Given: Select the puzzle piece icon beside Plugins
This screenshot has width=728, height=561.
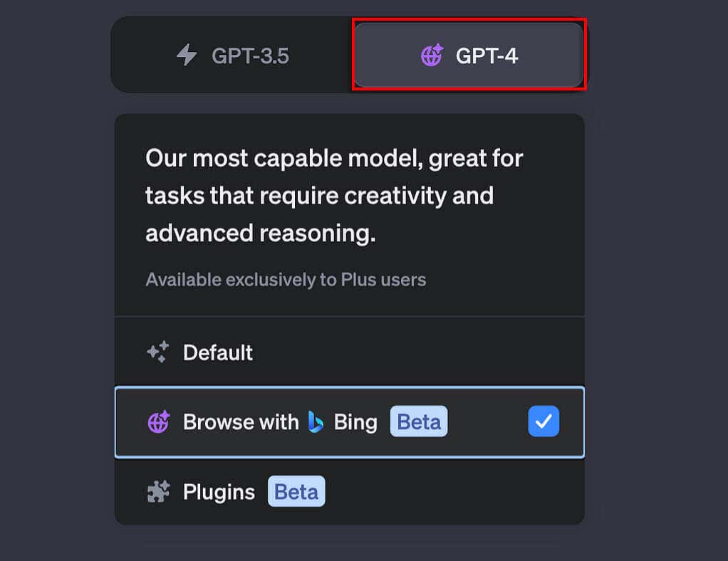Looking at the screenshot, I should tap(157, 491).
